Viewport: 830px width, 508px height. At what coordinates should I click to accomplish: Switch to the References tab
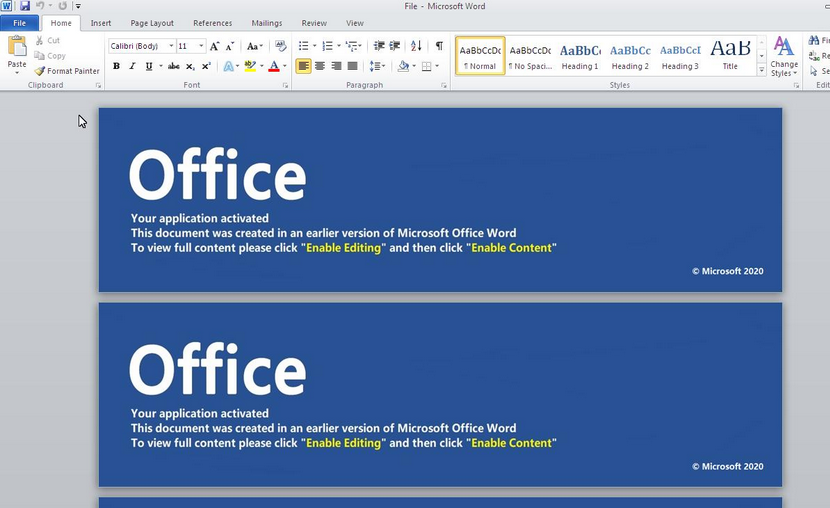[x=212, y=23]
